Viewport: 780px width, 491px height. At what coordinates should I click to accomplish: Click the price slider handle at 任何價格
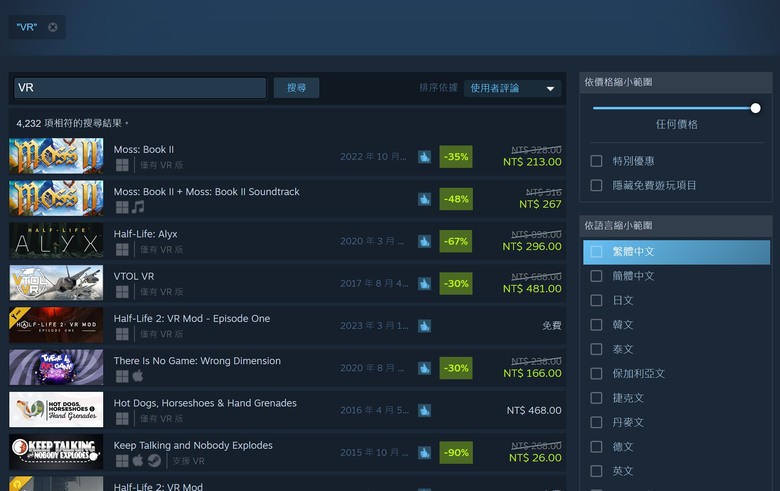[755, 108]
